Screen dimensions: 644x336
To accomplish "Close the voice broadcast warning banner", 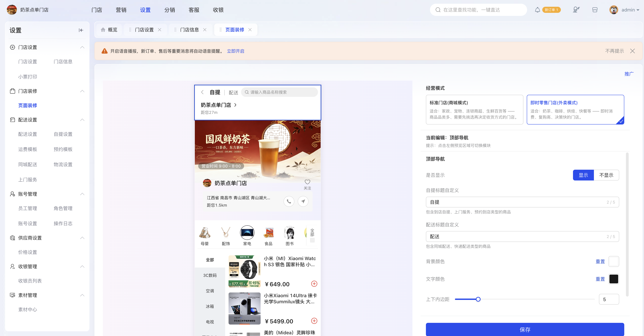I will point(632,51).
